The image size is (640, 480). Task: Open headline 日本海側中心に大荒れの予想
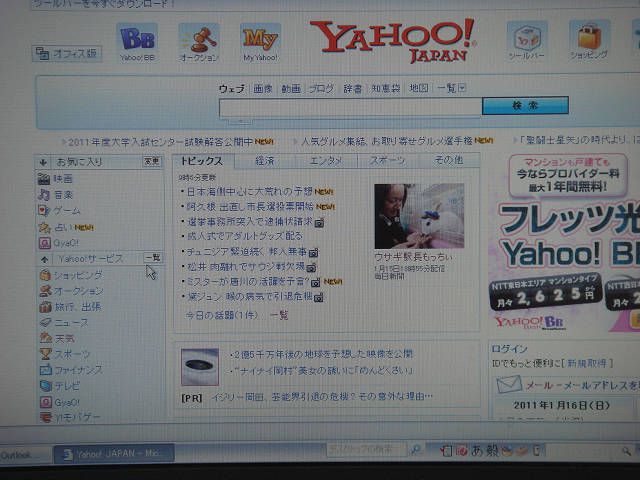(250, 191)
